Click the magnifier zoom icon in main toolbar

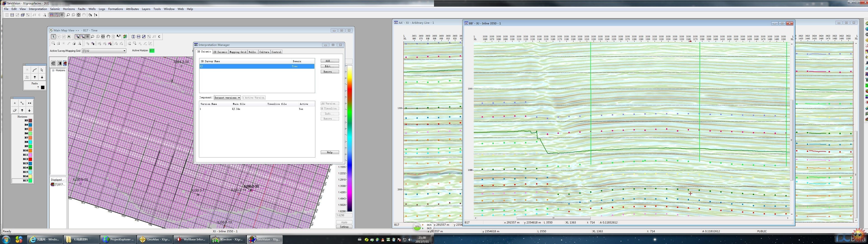coord(68,15)
